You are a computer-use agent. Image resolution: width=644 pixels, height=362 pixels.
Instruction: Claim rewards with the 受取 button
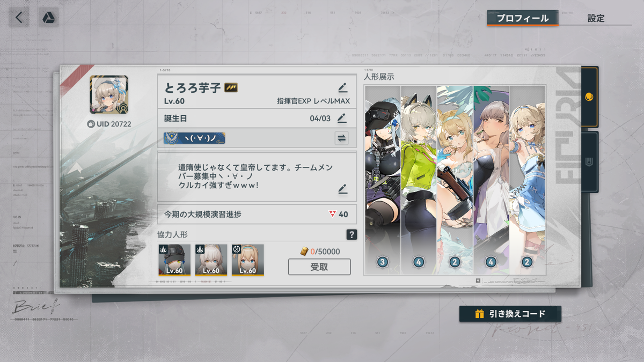[x=319, y=267]
